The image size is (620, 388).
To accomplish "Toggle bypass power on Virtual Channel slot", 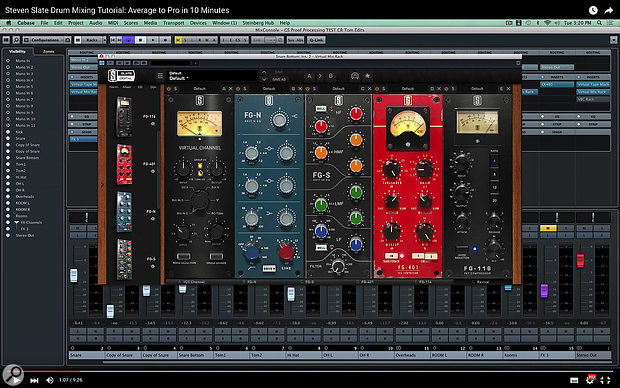I will point(169,89).
